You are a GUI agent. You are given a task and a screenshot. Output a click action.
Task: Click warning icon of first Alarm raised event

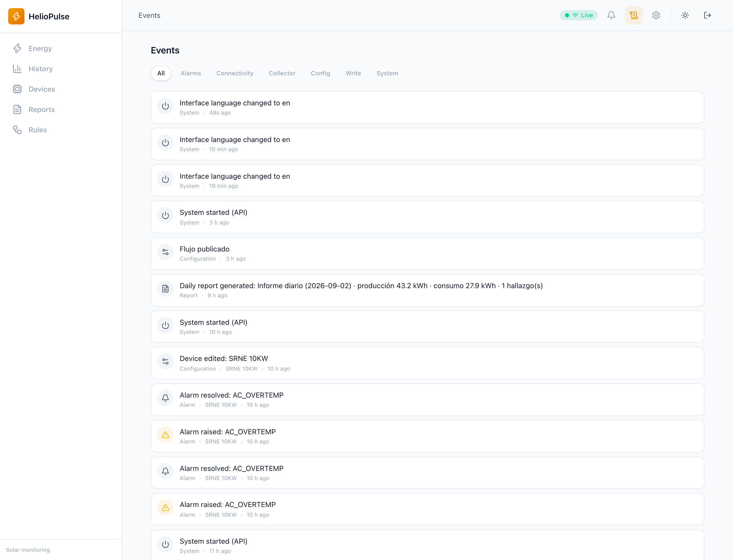point(165,435)
